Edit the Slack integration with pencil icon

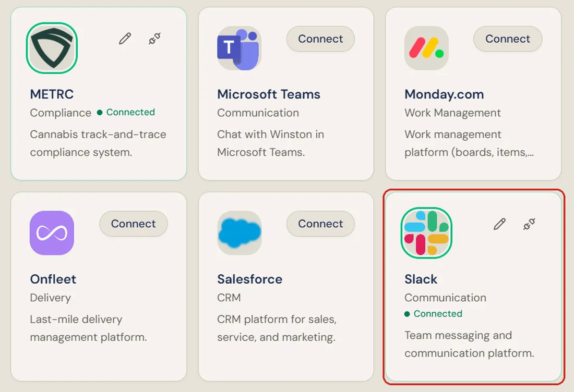(x=499, y=224)
